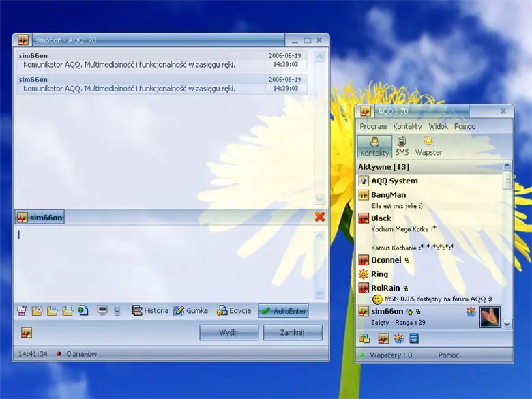Click the status icon beside the Wyślij button

(x=27, y=333)
